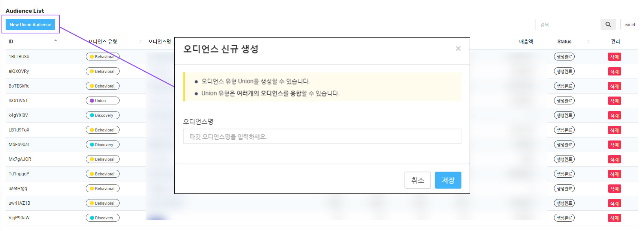Click the 검색 search field

568,25
